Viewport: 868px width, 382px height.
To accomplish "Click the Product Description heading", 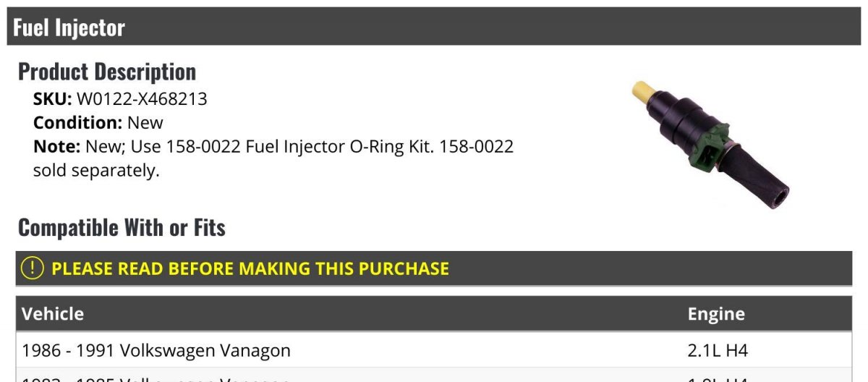I will pos(107,72).
